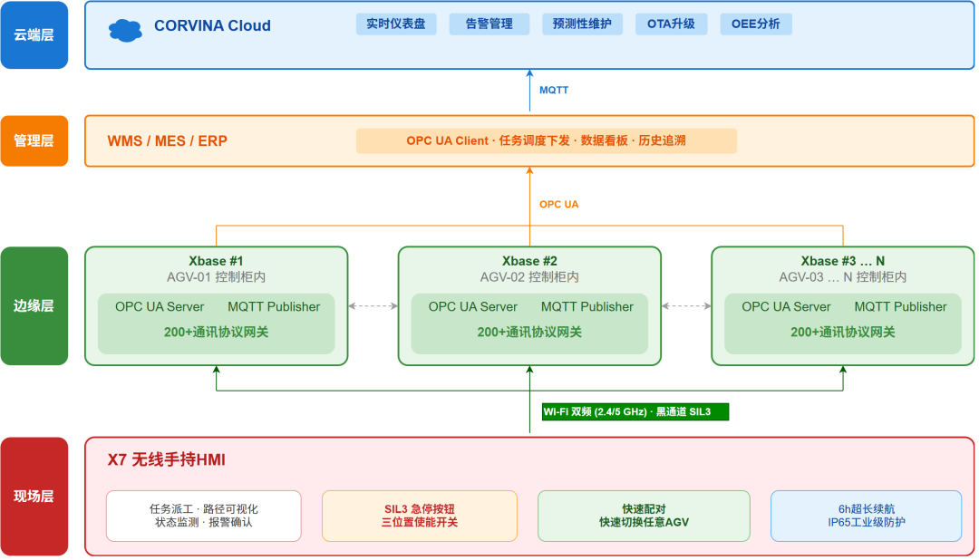Select the AGV-03 … N 控制柜内 subtitle
The image size is (979, 560).
click(x=843, y=277)
